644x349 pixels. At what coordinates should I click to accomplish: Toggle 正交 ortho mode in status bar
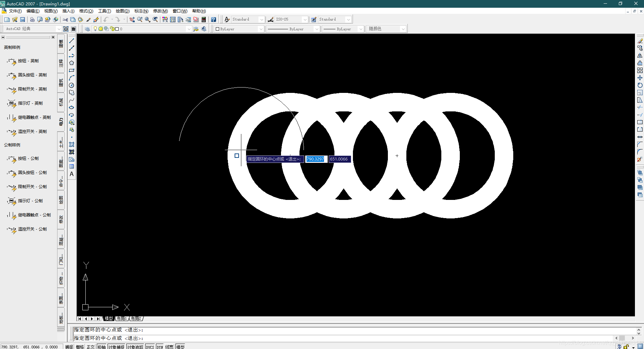coord(91,347)
